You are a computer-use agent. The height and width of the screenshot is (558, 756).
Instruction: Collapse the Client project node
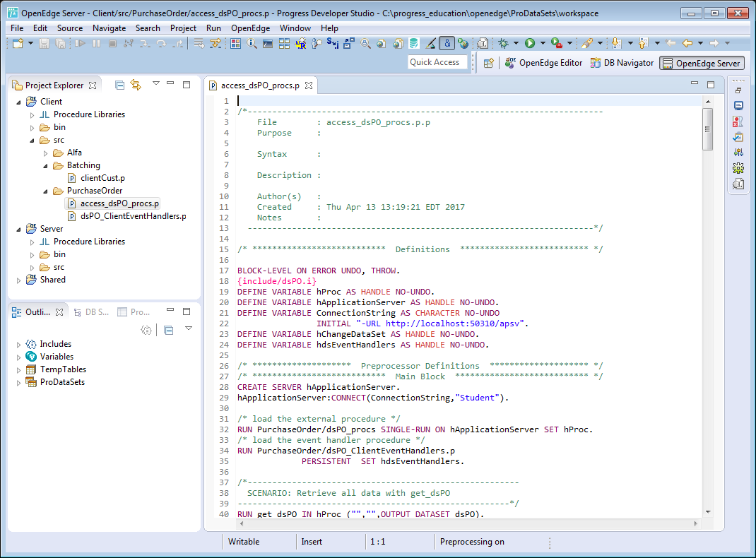pos(19,102)
